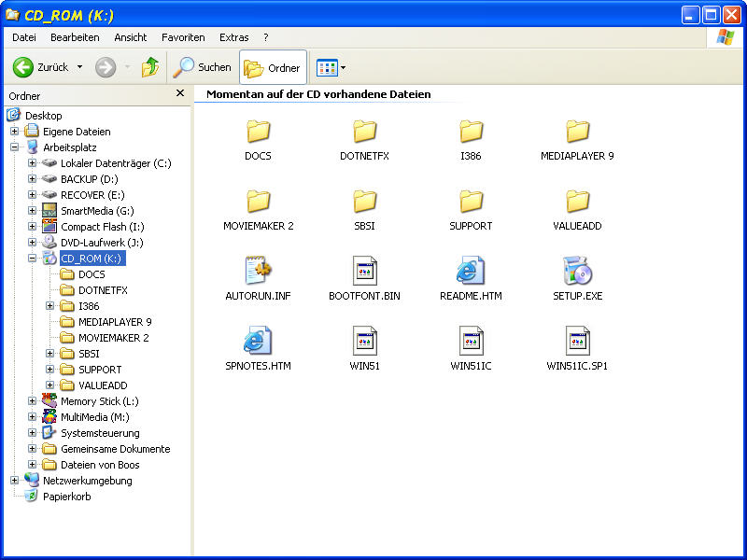Select the WIN51IC file icon

pyautogui.click(x=471, y=341)
